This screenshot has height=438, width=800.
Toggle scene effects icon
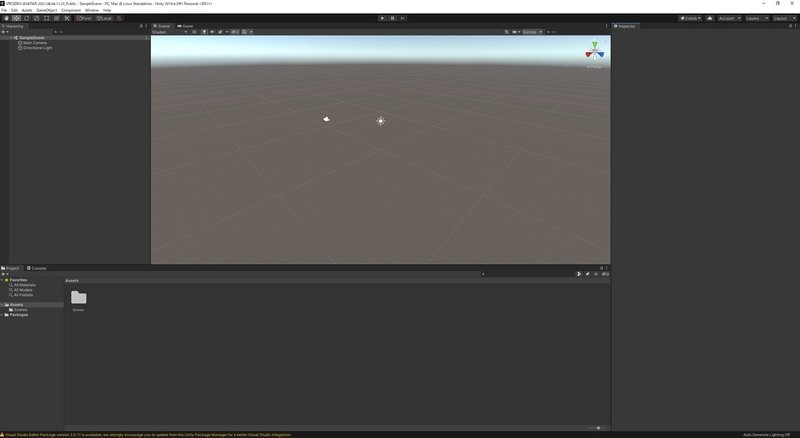point(220,32)
